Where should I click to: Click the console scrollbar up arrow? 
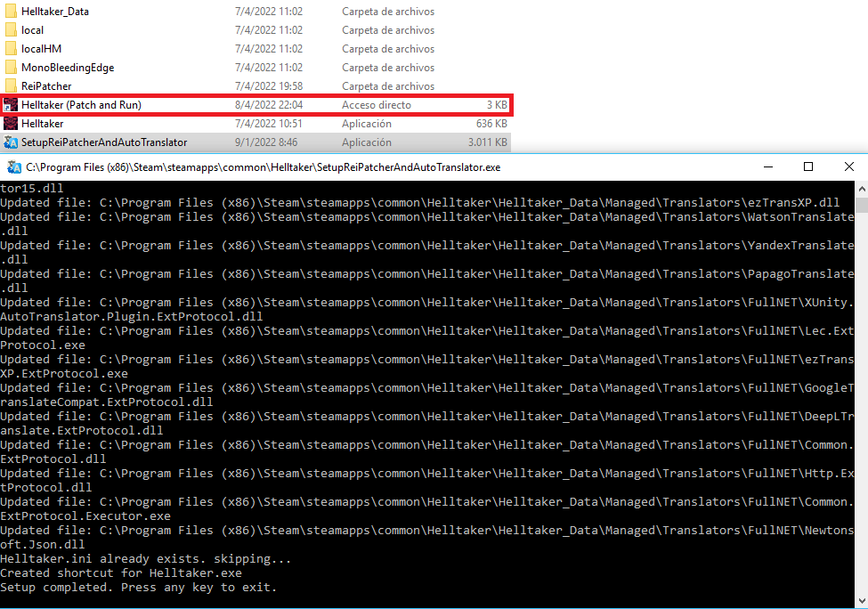862,189
